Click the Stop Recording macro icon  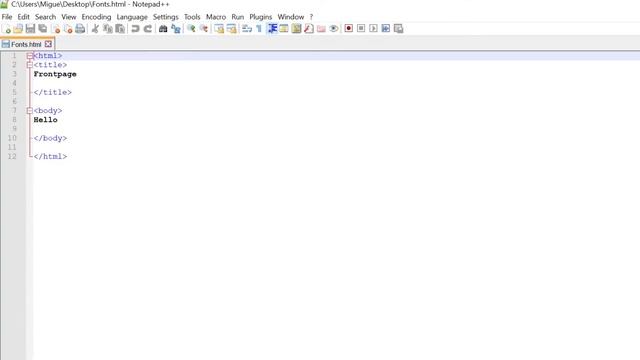coord(361,29)
